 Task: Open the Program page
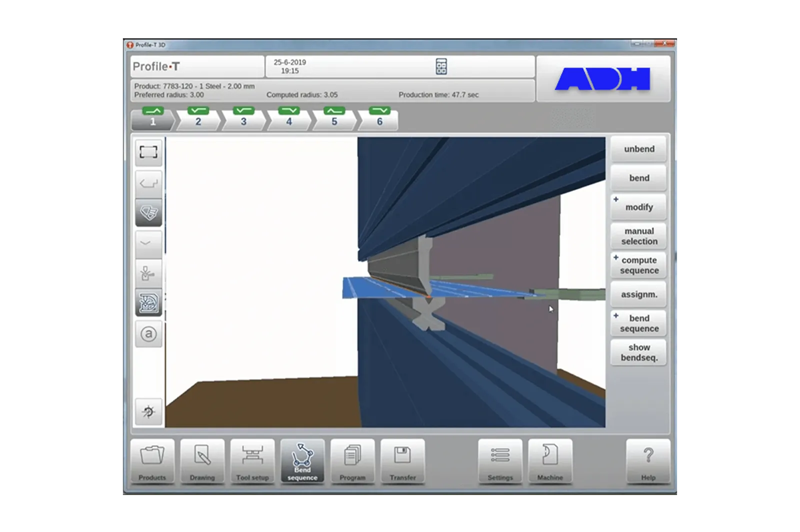(352, 461)
